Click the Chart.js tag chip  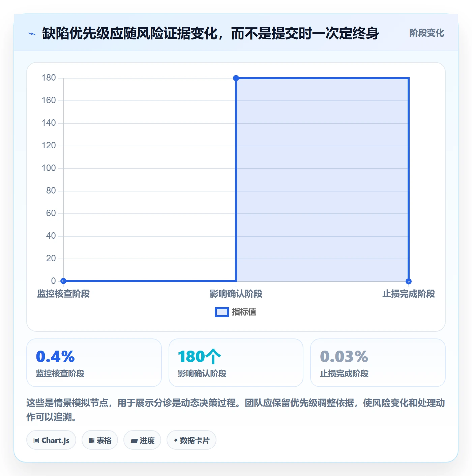(x=51, y=440)
